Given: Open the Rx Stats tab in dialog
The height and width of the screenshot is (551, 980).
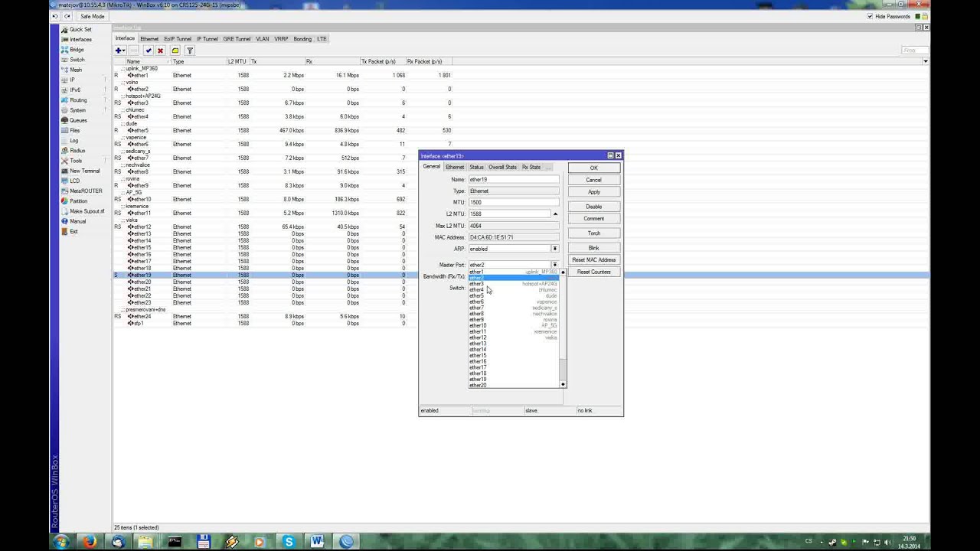Looking at the screenshot, I should click(x=531, y=167).
